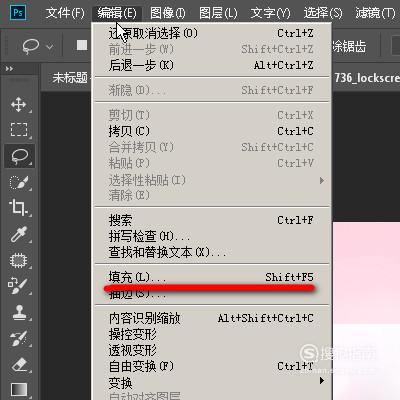Open the 选择(S) menu

323,13
